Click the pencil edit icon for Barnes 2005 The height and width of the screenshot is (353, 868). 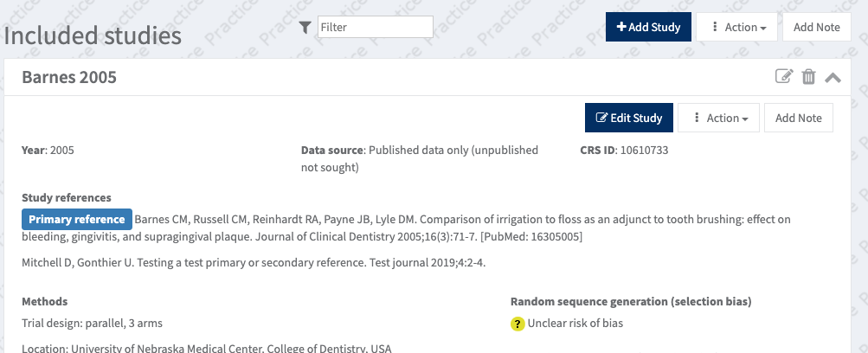(x=783, y=77)
